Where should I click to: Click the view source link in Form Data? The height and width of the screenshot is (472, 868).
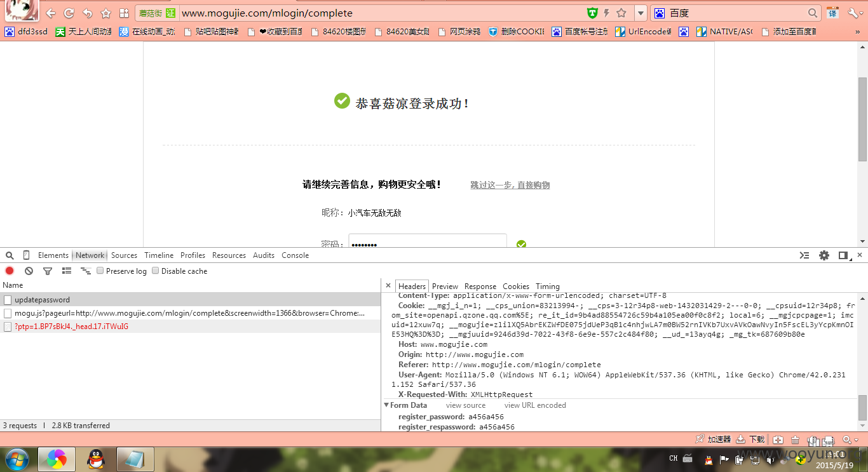[x=466, y=405]
